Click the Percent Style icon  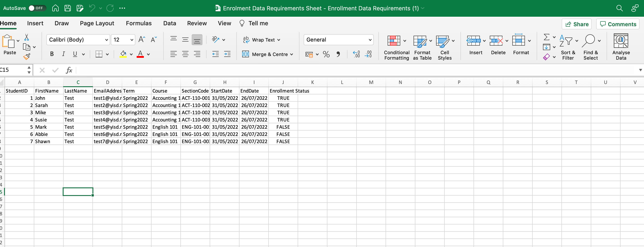(x=326, y=54)
